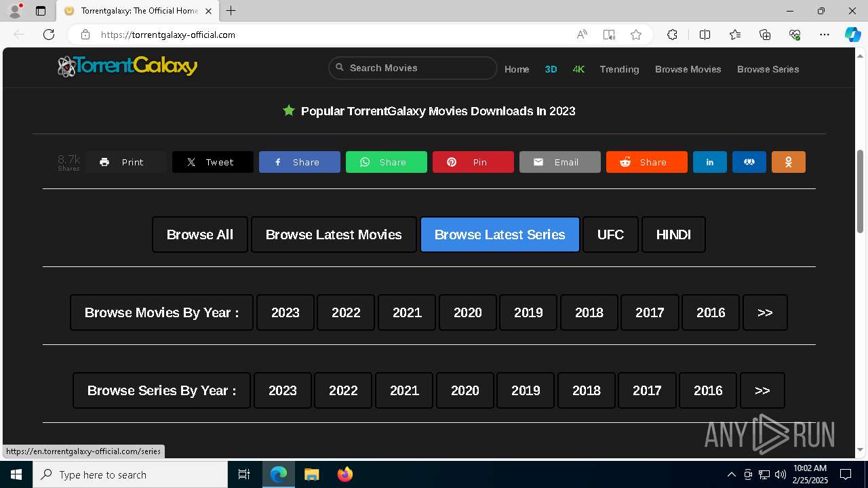The width and height of the screenshot is (868, 488).
Task: Add page to favorites star
Action: tap(636, 35)
